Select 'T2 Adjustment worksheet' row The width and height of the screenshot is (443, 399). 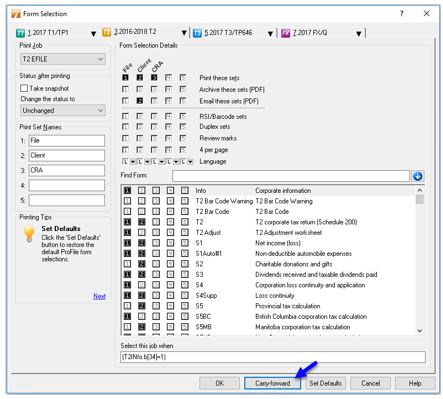click(x=268, y=233)
